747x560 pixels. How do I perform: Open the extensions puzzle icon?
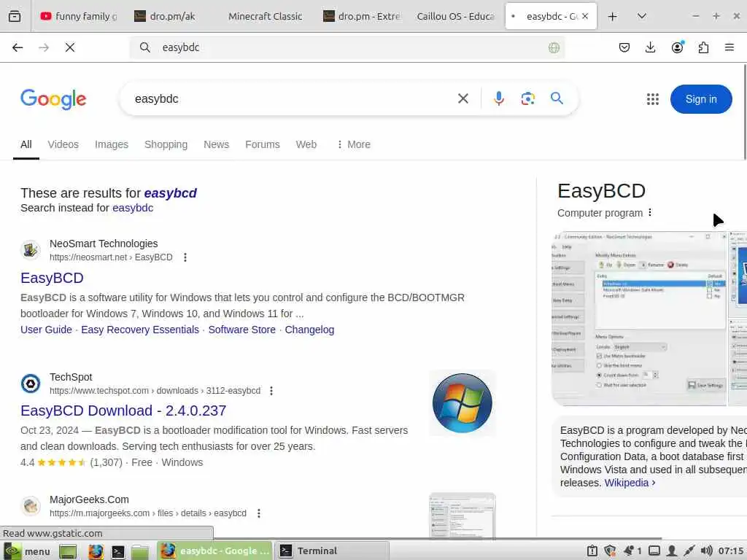703,47
